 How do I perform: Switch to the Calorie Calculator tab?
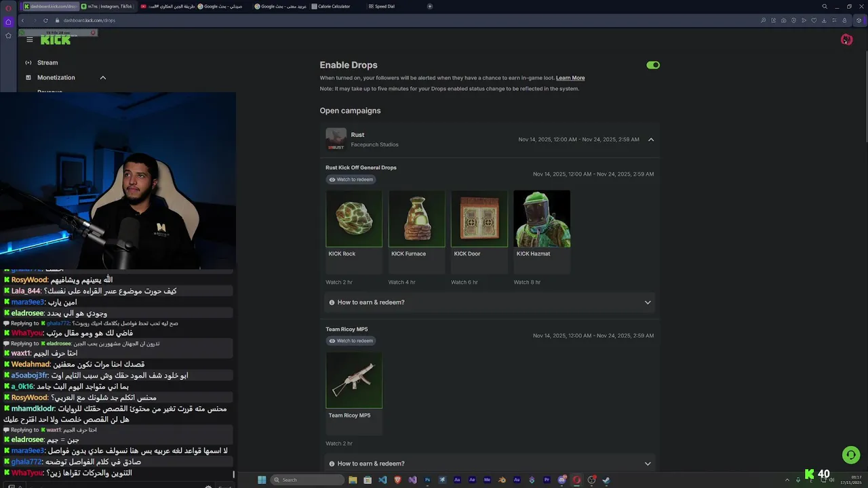[333, 6]
